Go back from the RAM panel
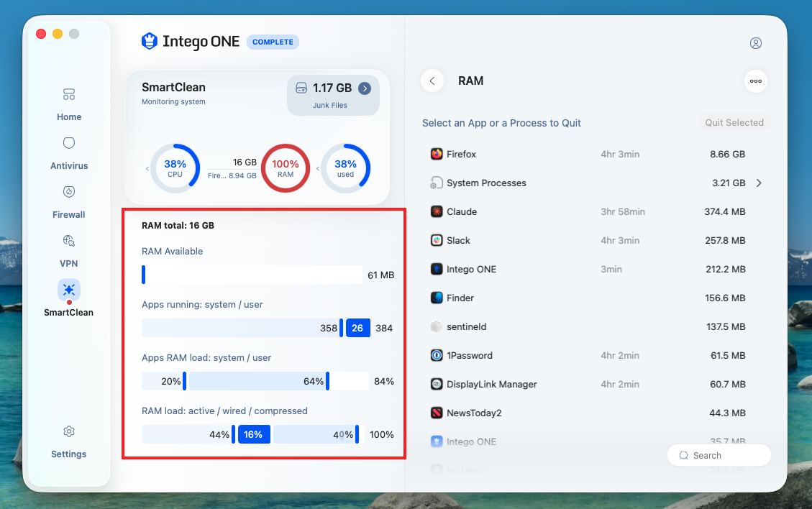This screenshot has height=509, width=812. (432, 81)
